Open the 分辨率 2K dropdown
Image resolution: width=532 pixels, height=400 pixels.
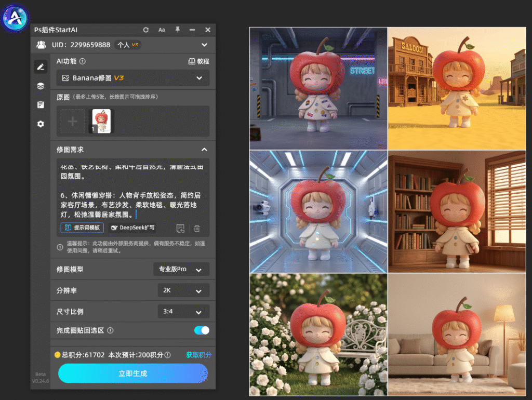pyautogui.click(x=183, y=291)
